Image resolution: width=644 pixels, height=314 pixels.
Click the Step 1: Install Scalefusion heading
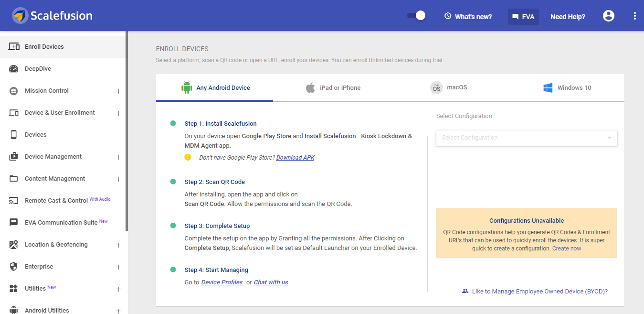point(221,123)
